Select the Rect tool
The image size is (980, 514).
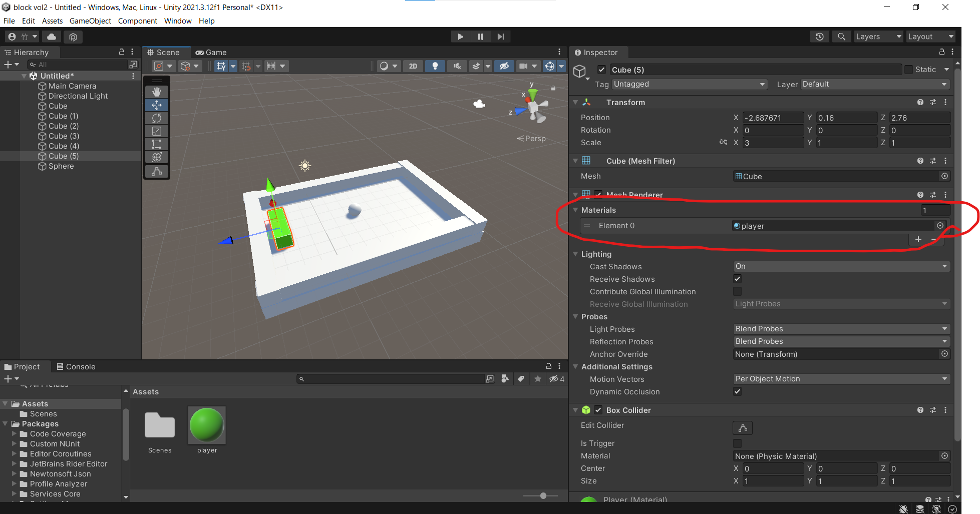click(157, 144)
